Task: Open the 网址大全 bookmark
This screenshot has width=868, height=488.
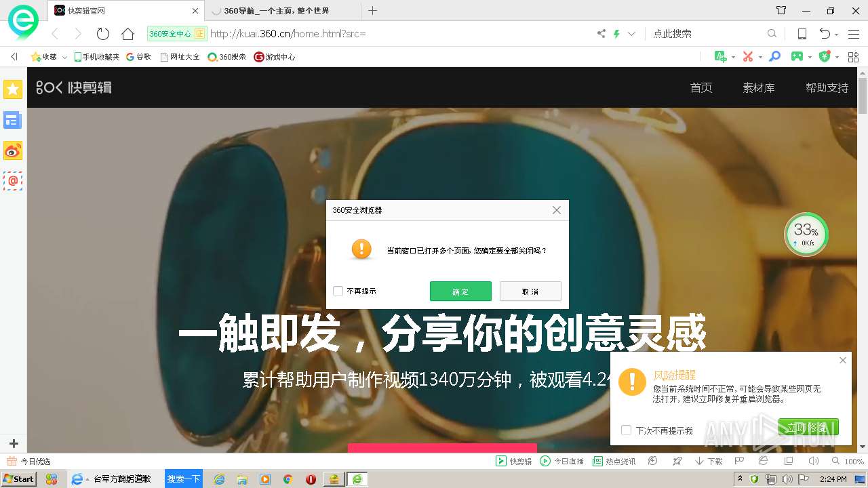Action: (x=180, y=57)
